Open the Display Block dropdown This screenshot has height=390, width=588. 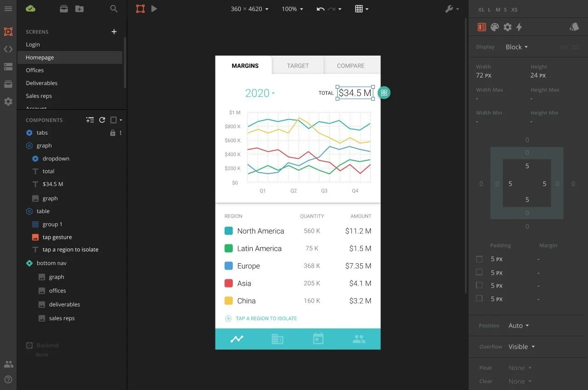pyautogui.click(x=516, y=47)
